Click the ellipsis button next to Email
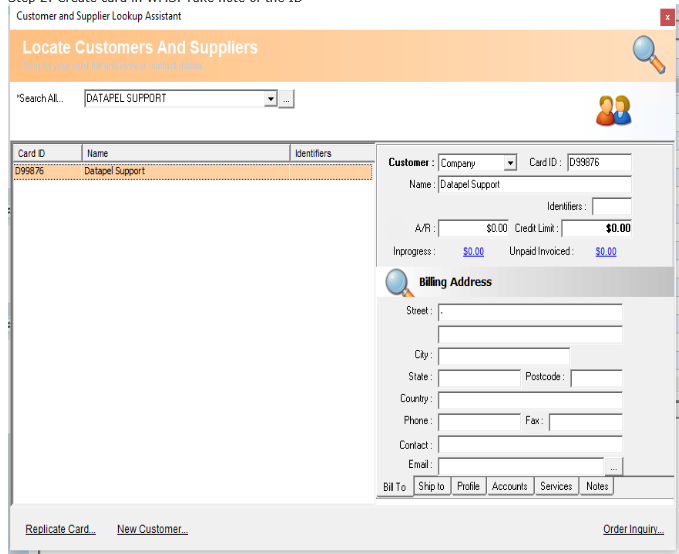 tap(614, 467)
